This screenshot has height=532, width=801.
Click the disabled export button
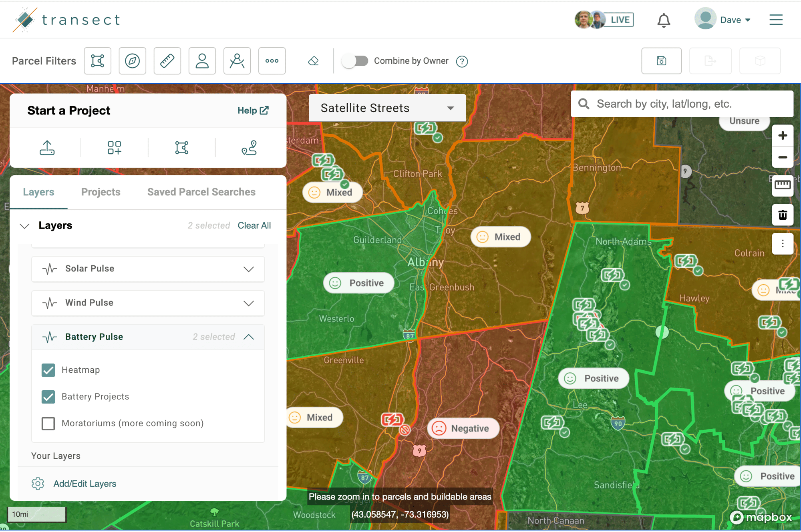click(710, 61)
